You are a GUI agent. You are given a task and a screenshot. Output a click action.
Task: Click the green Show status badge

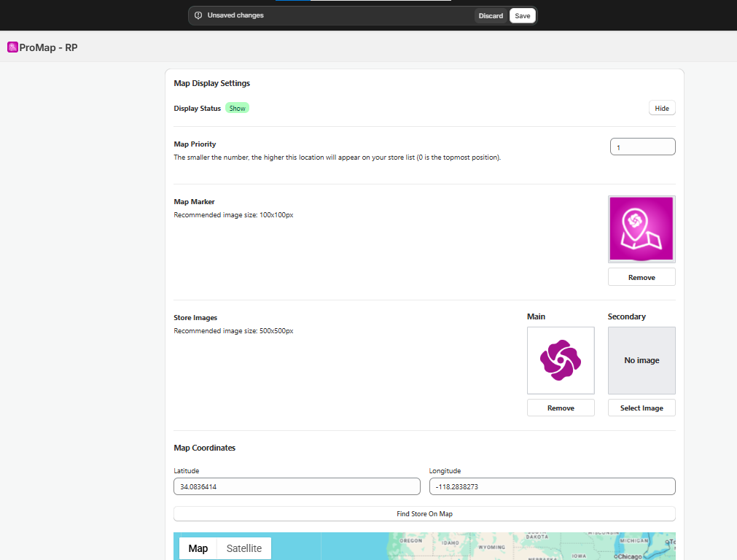point(237,108)
